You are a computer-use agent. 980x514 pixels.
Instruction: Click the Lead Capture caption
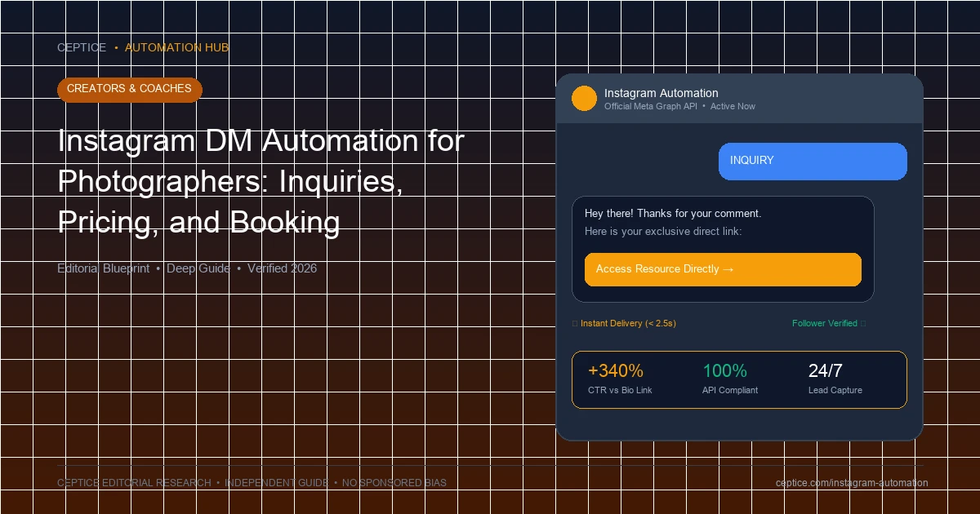(x=835, y=391)
